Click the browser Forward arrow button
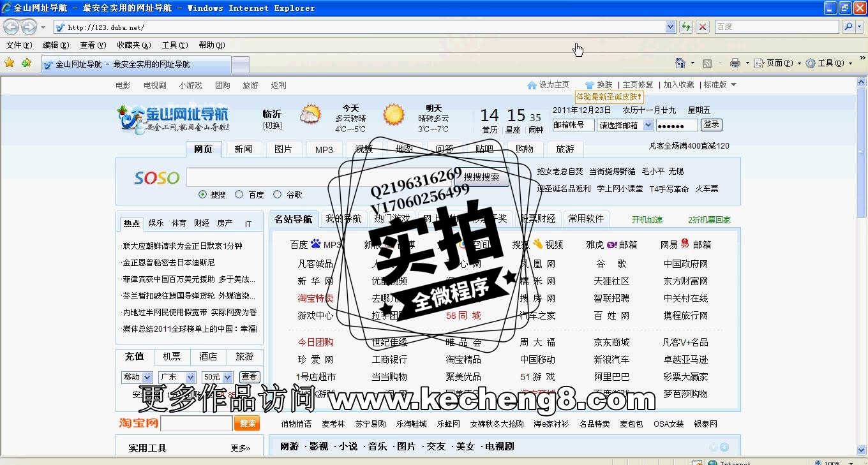The width and height of the screenshot is (868, 465). [29, 27]
